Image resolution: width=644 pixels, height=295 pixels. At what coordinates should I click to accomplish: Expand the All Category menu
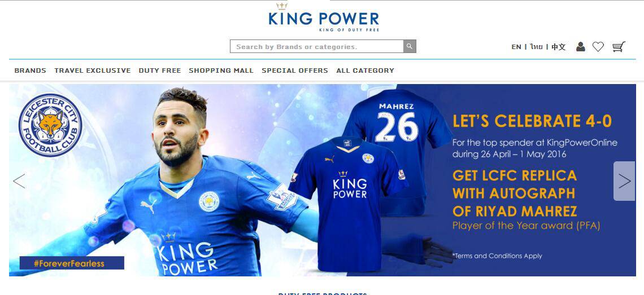click(365, 71)
